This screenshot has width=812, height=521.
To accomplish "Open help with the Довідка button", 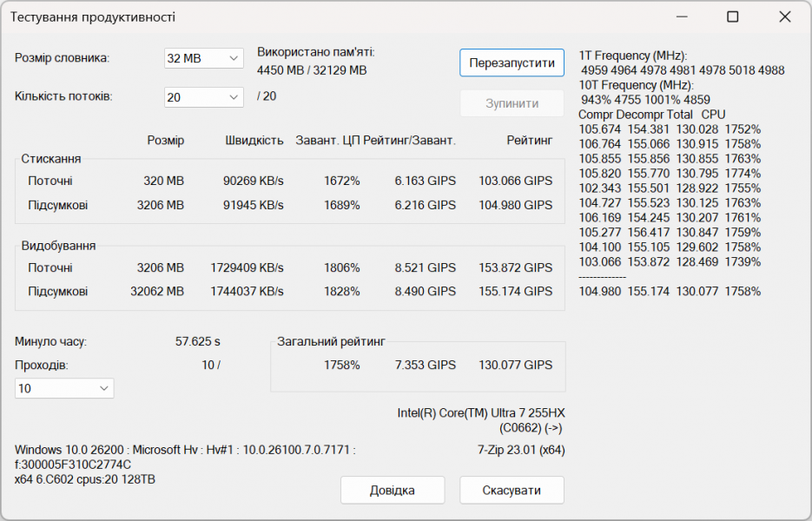I will click(x=392, y=490).
